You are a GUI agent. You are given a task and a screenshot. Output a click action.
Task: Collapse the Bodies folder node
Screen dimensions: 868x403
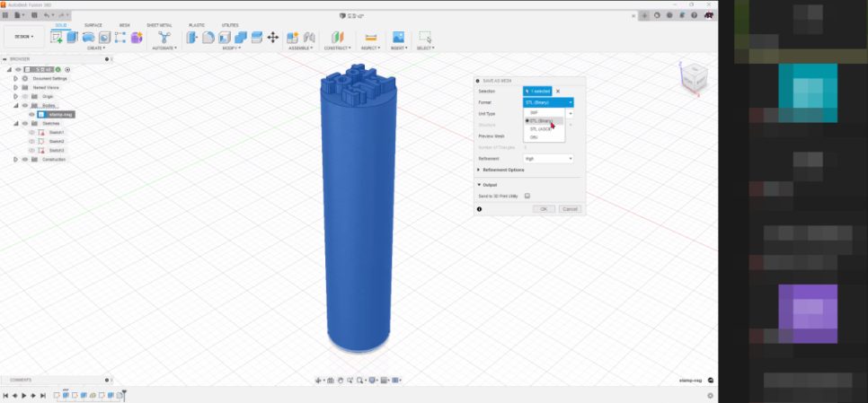15,105
